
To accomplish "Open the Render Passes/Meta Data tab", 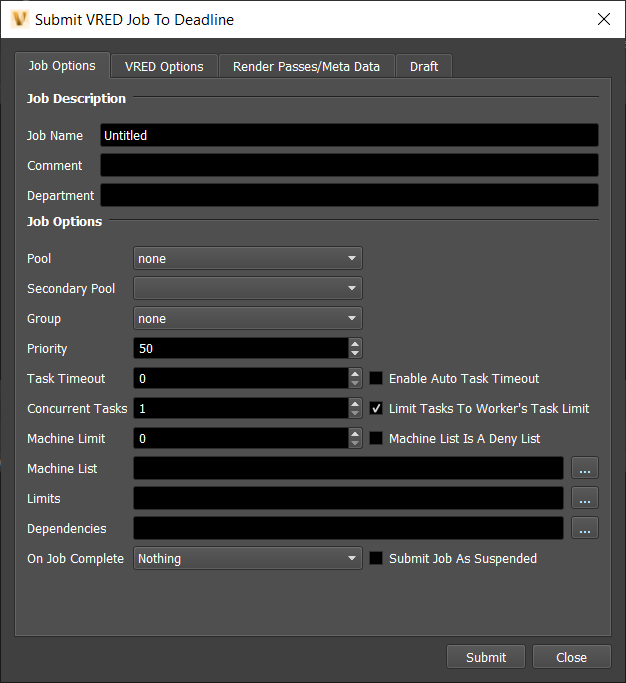I will 306,67.
